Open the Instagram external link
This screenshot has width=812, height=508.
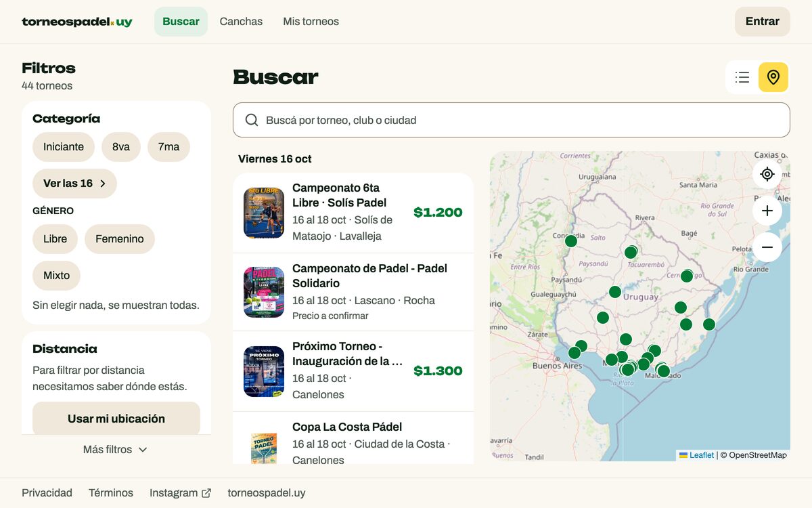[180, 493]
